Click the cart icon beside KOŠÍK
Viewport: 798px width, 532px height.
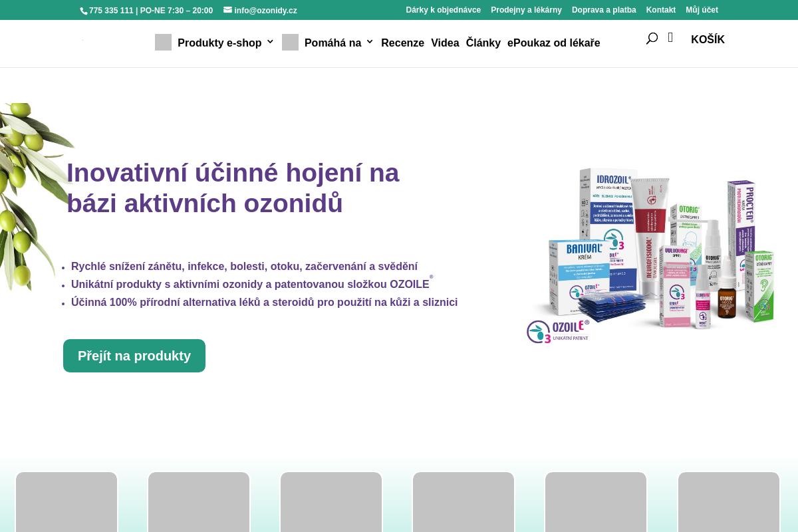(x=670, y=38)
